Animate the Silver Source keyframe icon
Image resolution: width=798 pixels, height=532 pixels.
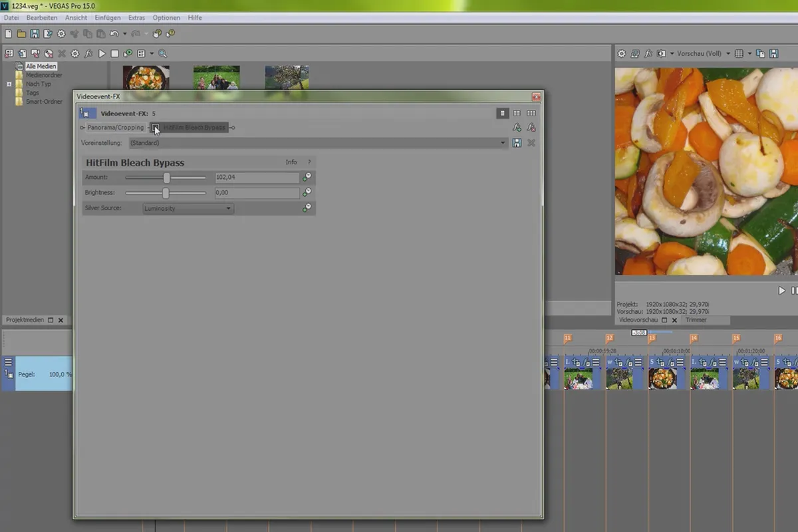tap(307, 208)
